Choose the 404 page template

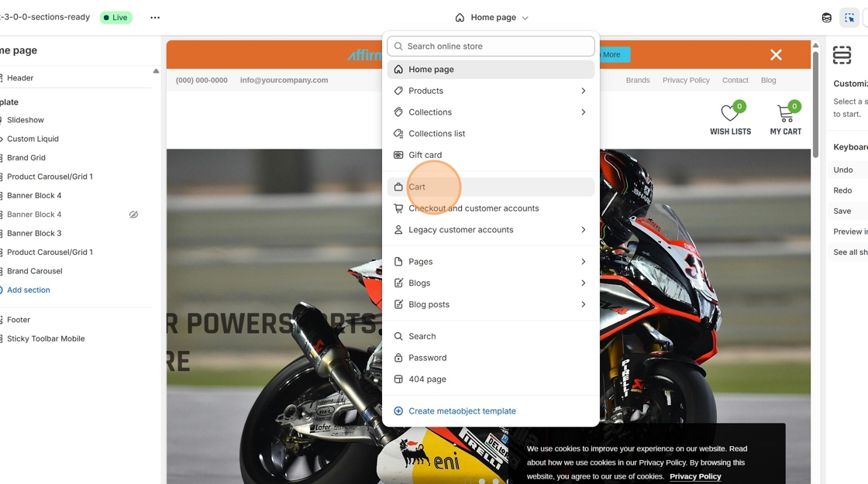[491, 379]
